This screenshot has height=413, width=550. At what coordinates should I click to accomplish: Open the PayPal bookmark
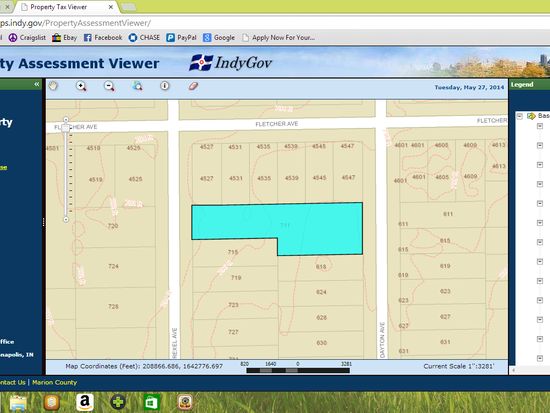181,38
